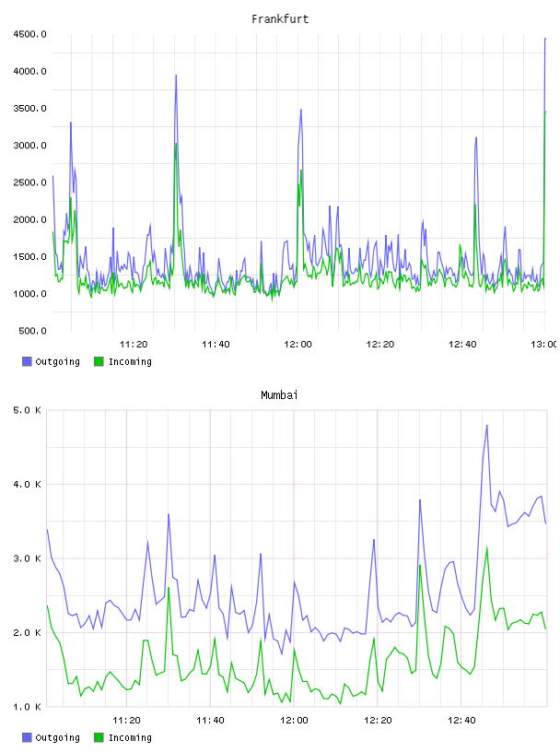The height and width of the screenshot is (752, 560).
Task: Click the Frankfurt outgoing peak near 13:00
Action: (545, 39)
